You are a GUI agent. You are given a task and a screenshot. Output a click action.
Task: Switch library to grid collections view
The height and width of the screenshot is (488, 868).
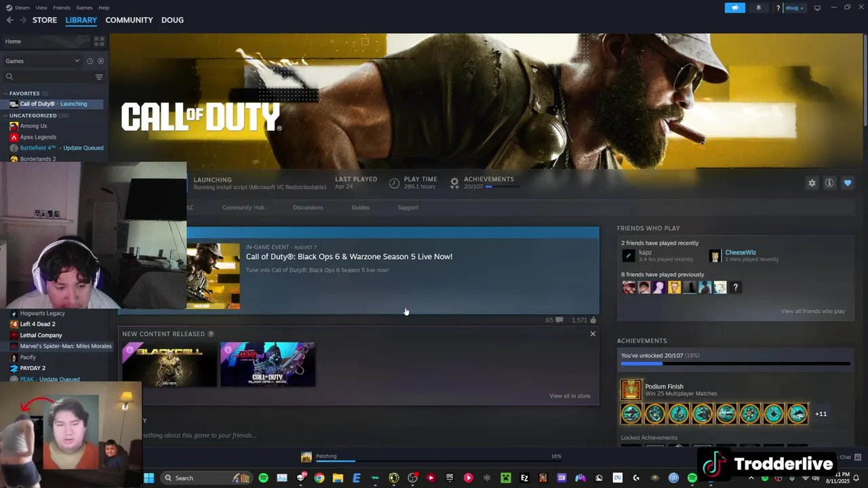tap(99, 41)
